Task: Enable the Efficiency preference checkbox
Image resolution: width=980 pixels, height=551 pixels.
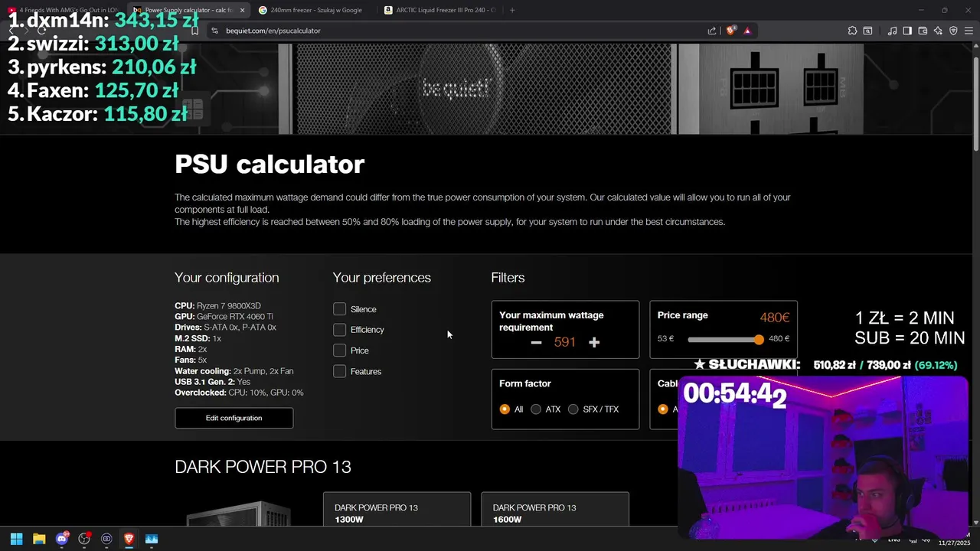Action: click(340, 330)
